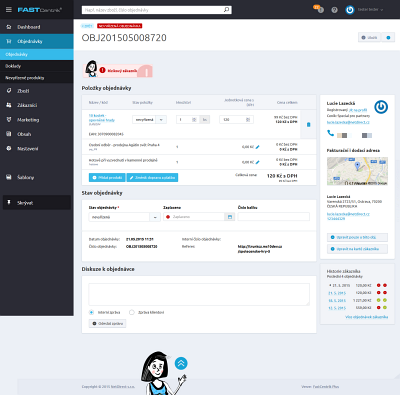Viewport: 400px width, 395px height.
Task: Click the FASTCentrik logo
Action: click(x=39, y=10)
